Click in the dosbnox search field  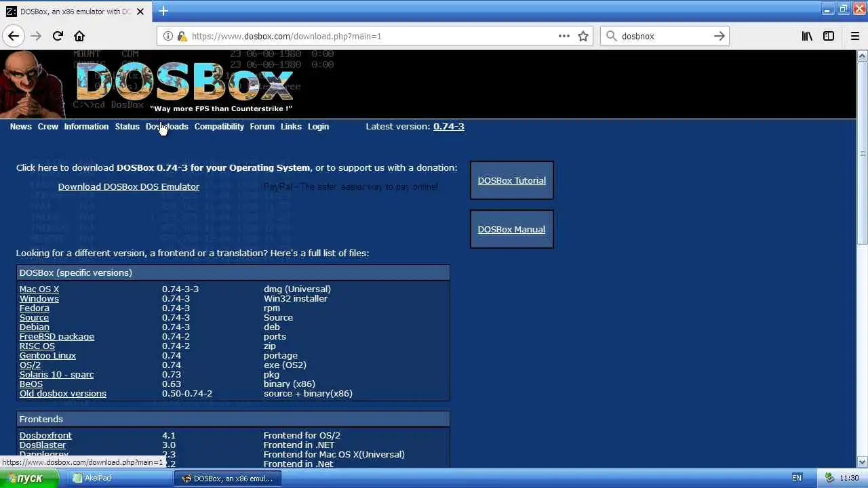[665, 36]
